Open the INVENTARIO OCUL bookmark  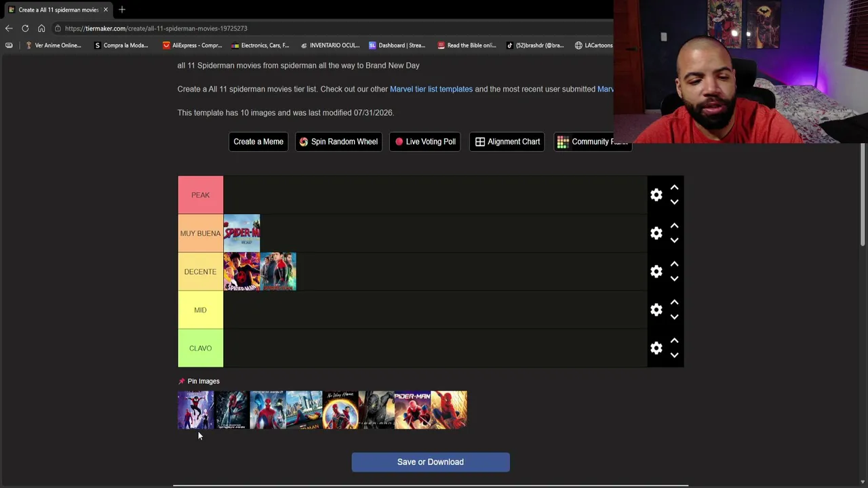tap(330, 45)
